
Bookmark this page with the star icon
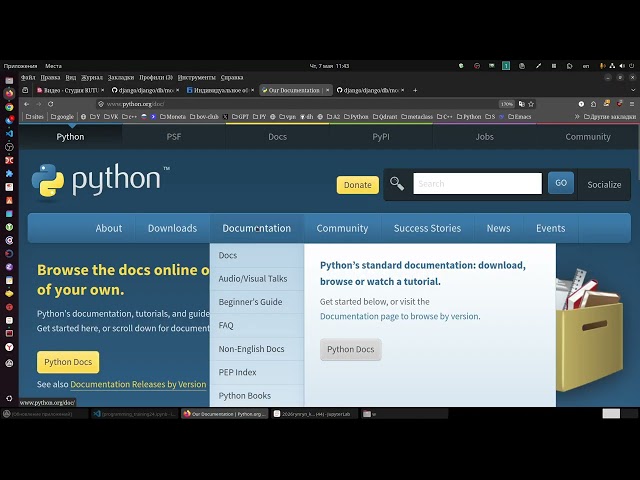tap(531, 104)
